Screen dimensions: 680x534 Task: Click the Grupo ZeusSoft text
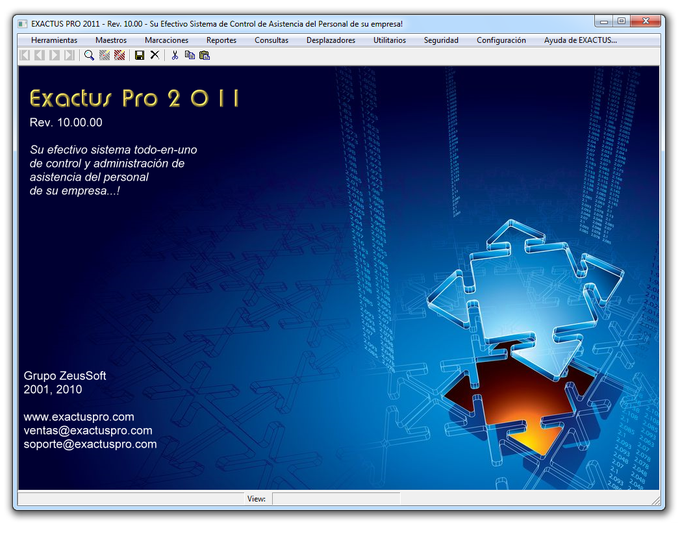(65, 376)
